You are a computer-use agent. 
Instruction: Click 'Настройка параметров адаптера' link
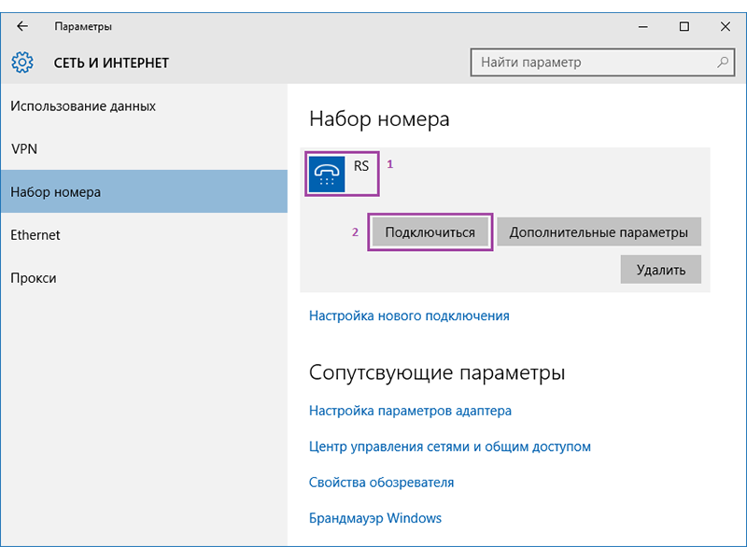pos(410,411)
